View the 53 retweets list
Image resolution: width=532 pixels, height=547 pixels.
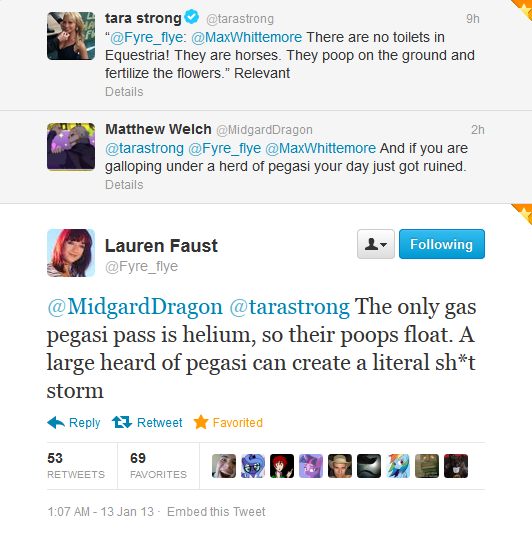click(76, 466)
